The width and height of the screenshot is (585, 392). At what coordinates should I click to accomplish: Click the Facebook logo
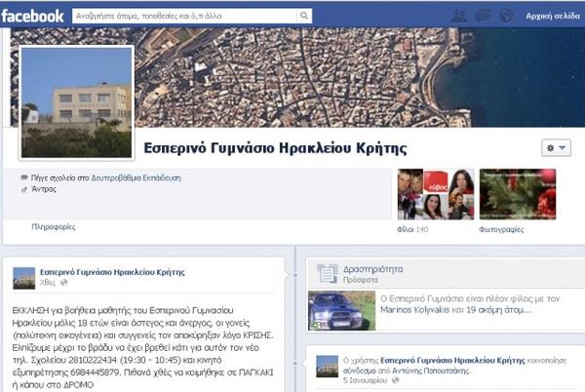click(x=32, y=16)
